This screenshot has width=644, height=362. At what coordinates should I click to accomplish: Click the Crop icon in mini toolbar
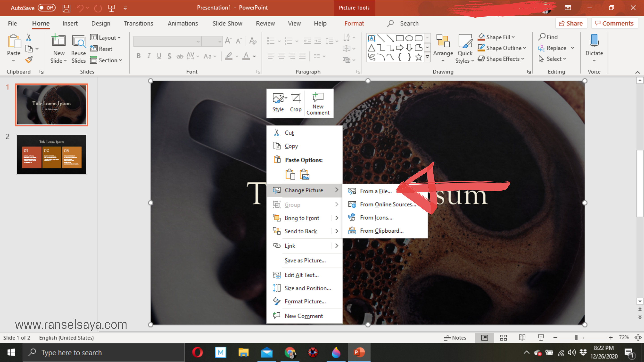(296, 98)
